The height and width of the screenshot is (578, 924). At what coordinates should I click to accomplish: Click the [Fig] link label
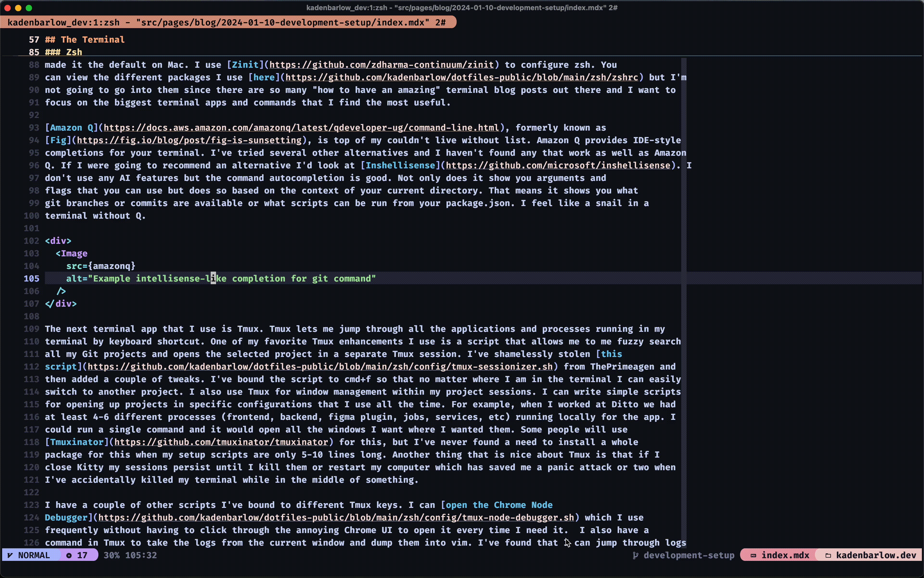coord(58,140)
